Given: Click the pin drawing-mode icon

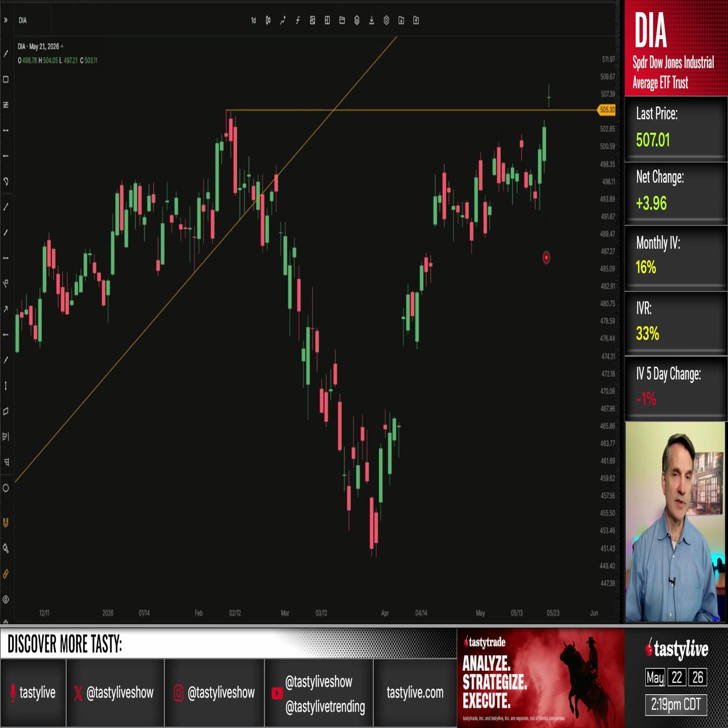Looking at the screenshot, I should click(6, 548).
